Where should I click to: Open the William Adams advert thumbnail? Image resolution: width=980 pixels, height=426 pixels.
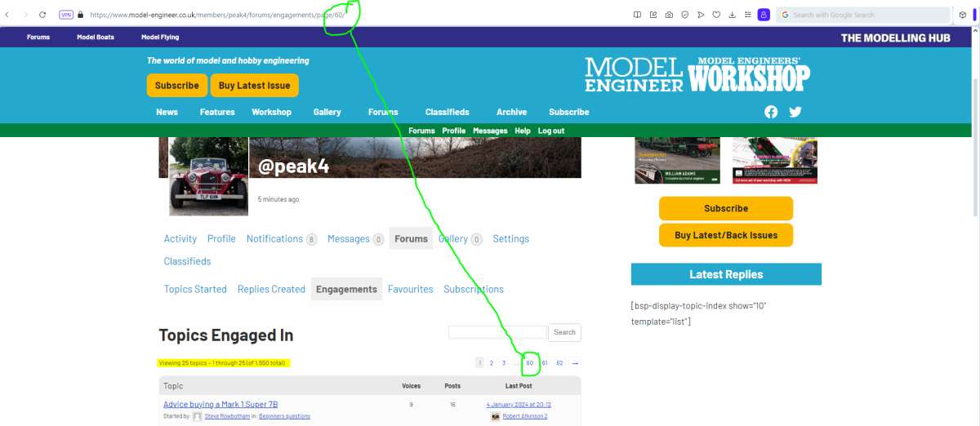(678, 161)
